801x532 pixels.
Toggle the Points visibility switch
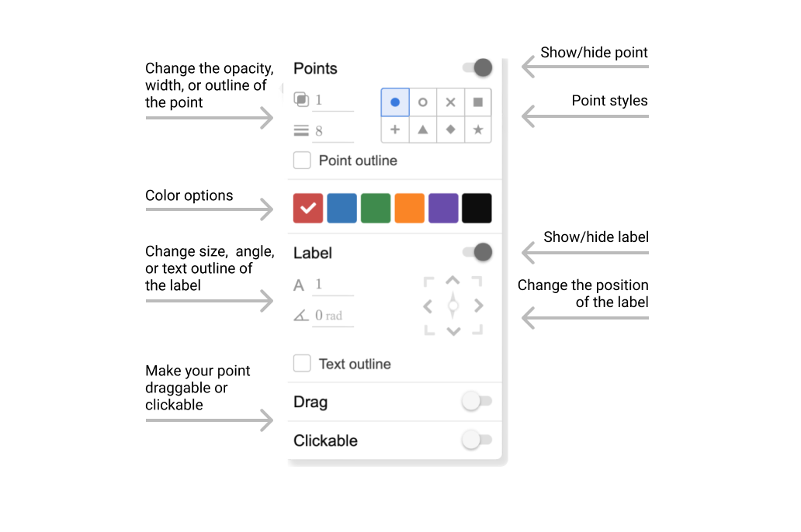[x=478, y=68]
